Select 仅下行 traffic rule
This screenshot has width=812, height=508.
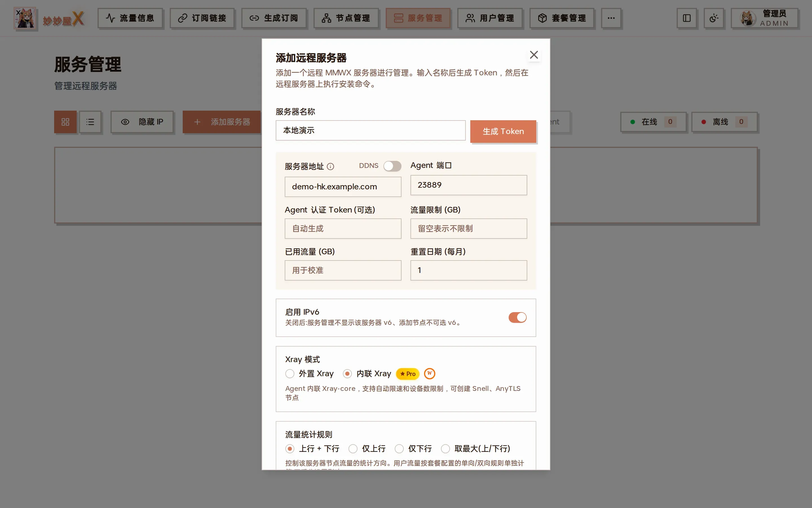coord(399,449)
